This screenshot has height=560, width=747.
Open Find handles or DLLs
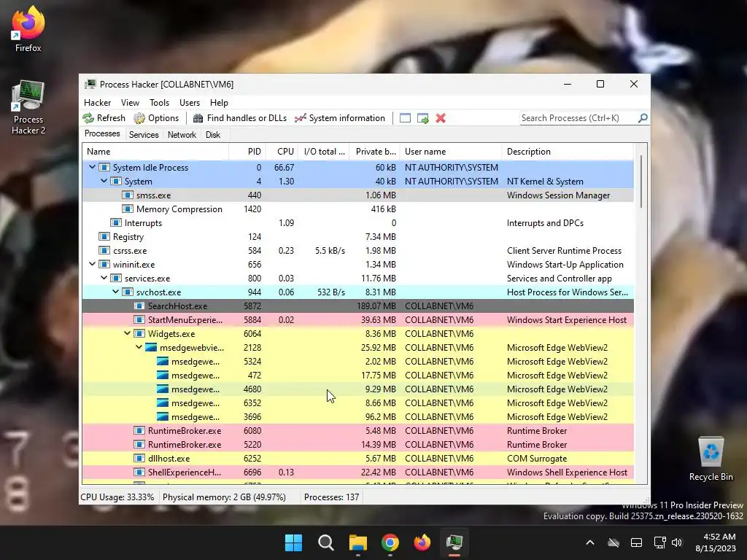(x=239, y=118)
